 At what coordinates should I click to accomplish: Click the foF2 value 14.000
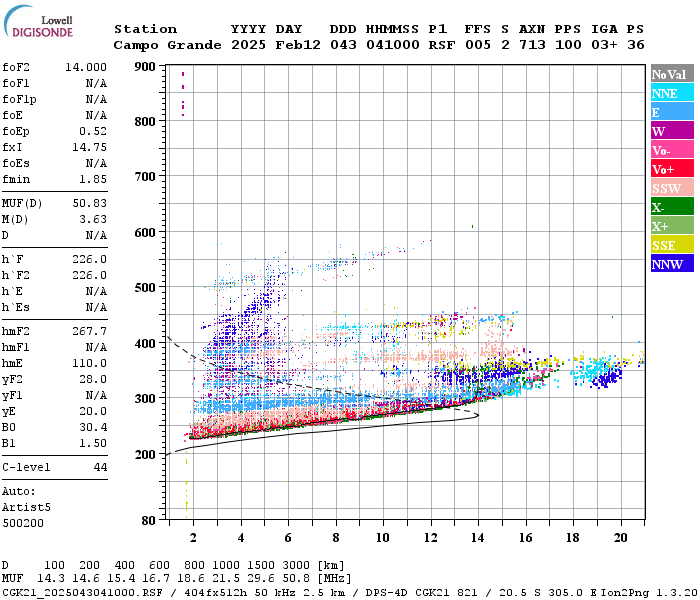coord(86,67)
